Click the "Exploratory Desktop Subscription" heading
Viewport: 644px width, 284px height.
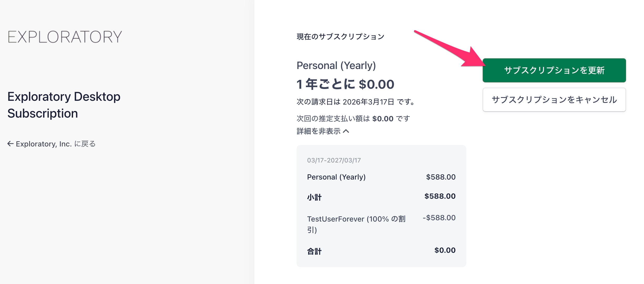(64, 105)
